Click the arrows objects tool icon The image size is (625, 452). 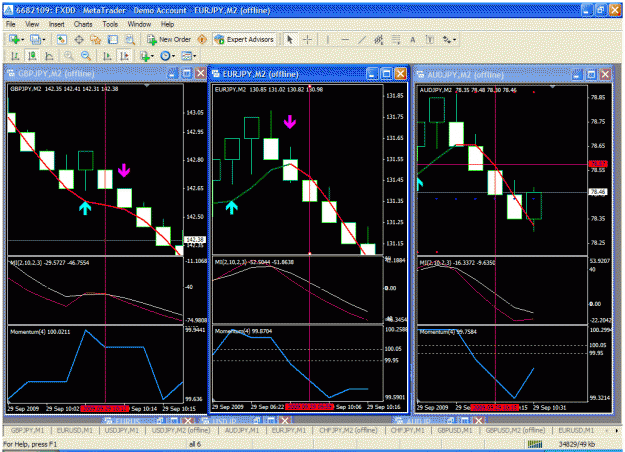[x=447, y=39]
